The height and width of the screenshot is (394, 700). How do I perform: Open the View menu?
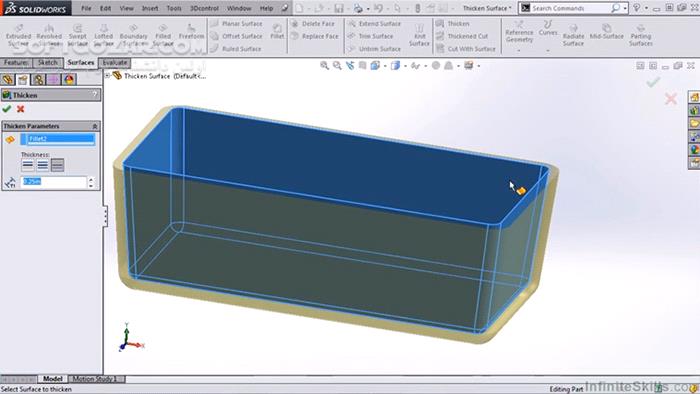click(126, 8)
